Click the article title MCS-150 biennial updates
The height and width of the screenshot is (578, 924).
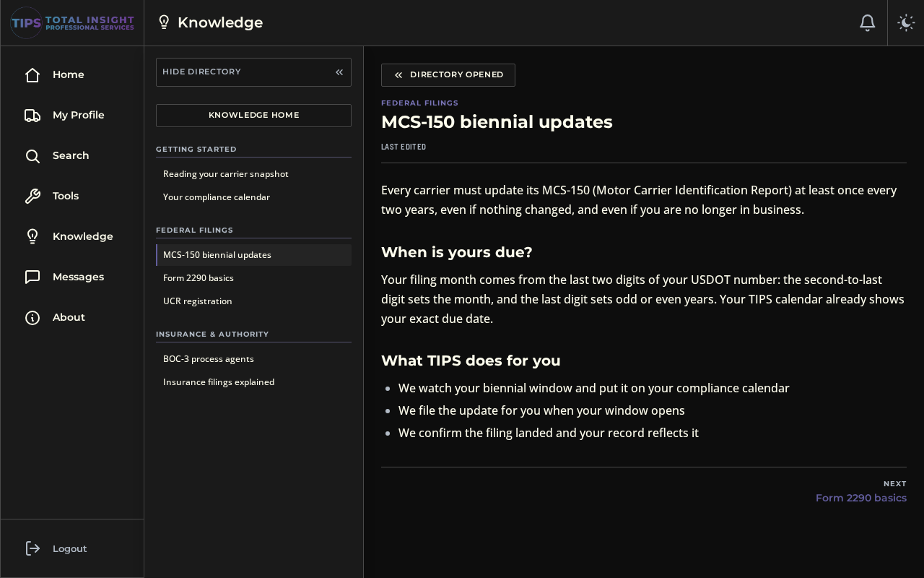497,122
